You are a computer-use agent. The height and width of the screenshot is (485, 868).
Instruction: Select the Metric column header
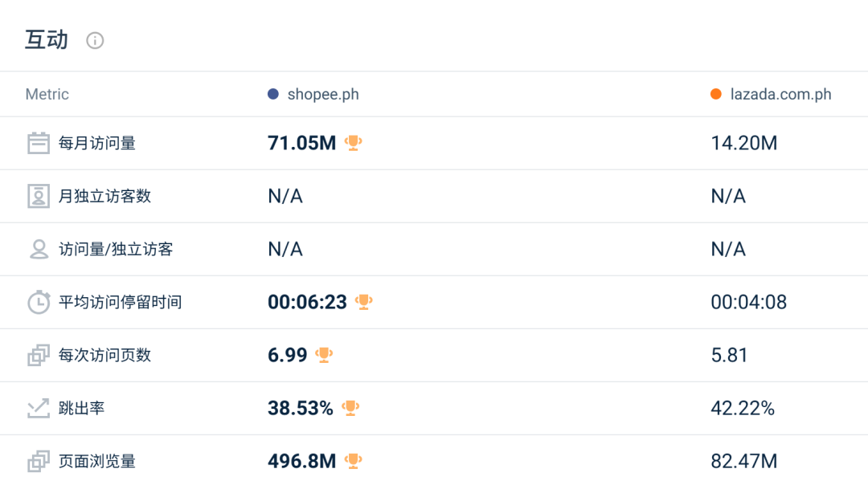click(47, 95)
